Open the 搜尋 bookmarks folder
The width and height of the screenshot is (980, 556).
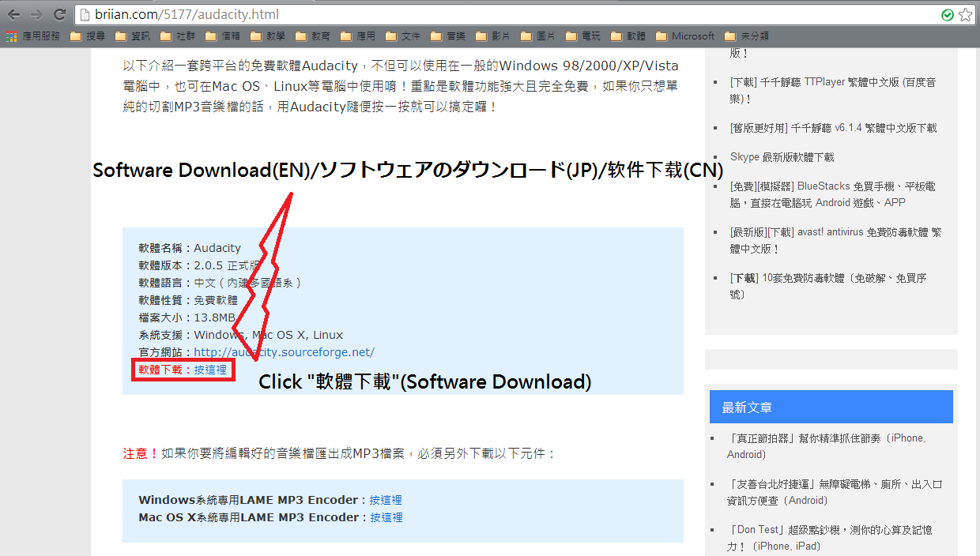[x=87, y=36]
